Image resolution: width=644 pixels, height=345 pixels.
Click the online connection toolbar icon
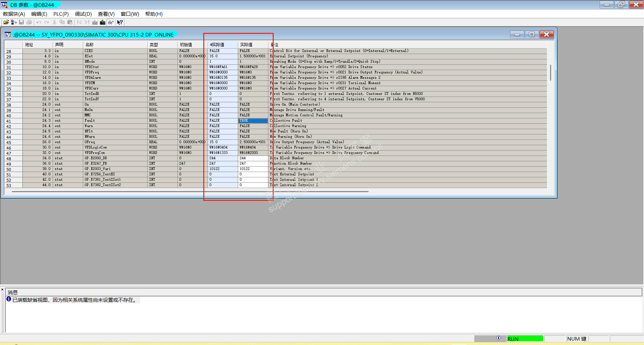tap(14, 22)
